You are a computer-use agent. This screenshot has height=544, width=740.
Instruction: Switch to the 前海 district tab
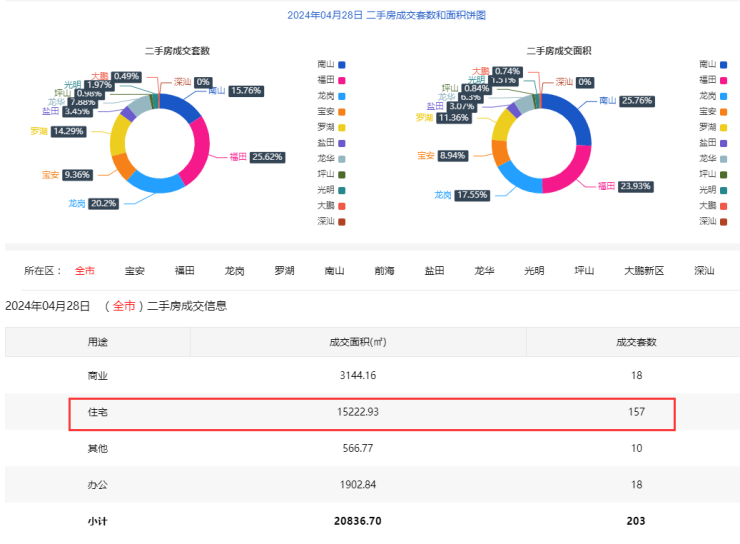pos(384,271)
